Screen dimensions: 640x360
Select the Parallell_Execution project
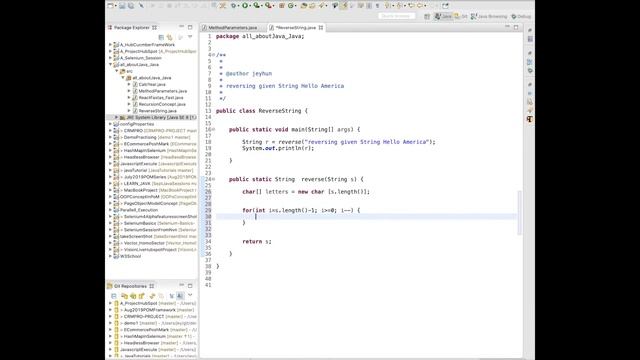[139, 210]
